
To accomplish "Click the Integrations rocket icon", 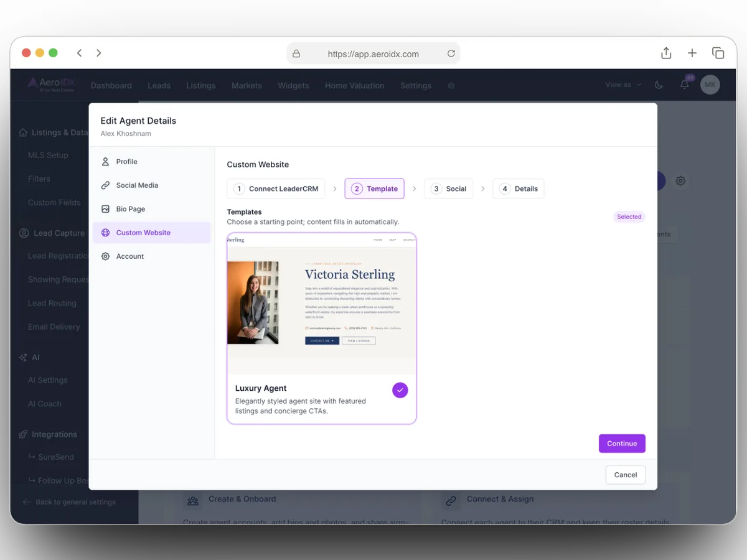I will click(23, 434).
